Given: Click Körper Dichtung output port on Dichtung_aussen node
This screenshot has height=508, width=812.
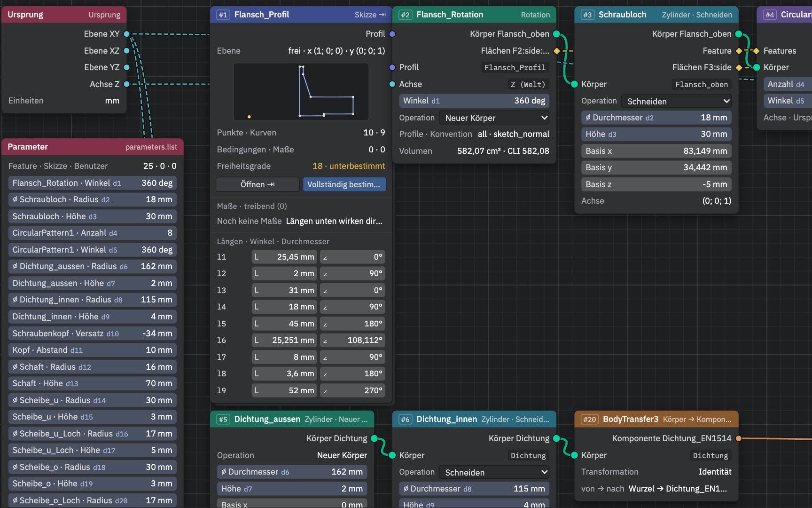Looking at the screenshot, I should tap(374, 438).
